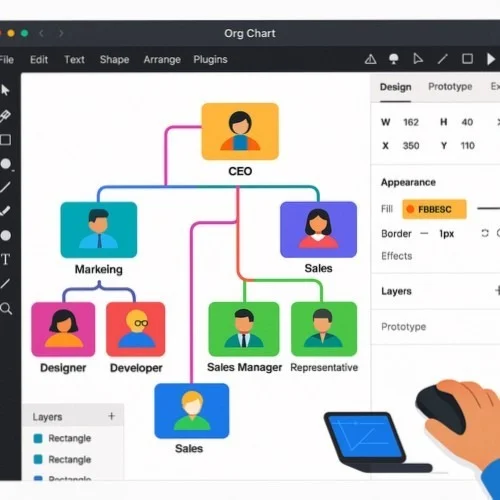
Task: Click the orange dot inside the Fill swatch
Action: click(x=410, y=209)
